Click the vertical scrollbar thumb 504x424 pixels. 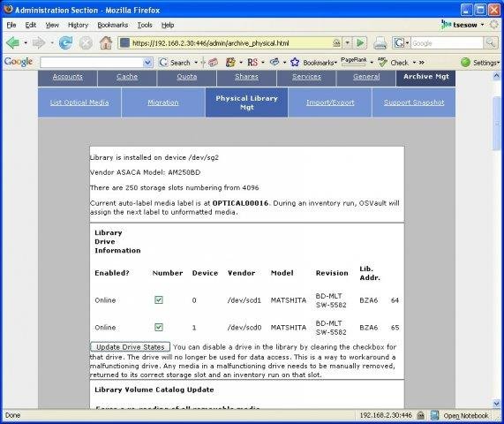point(496,124)
